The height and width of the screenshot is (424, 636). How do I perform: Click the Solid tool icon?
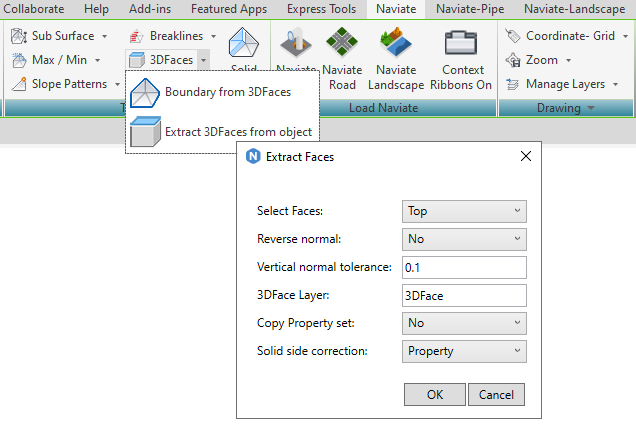click(x=243, y=43)
